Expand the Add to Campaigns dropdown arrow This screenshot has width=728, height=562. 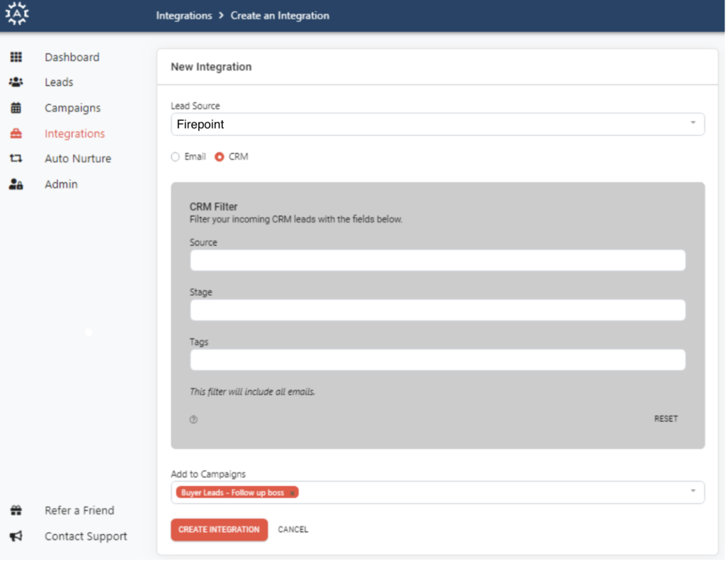click(693, 491)
